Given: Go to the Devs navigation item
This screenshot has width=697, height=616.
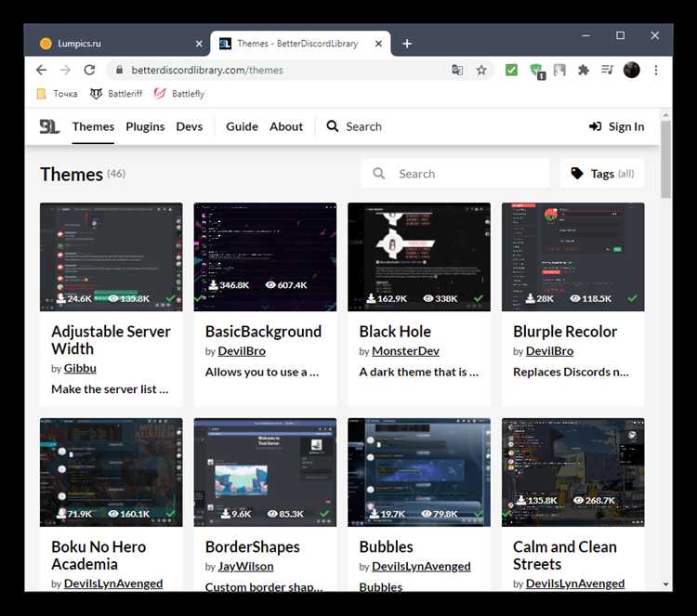Looking at the screenshot, I should (x=190, y=126).
